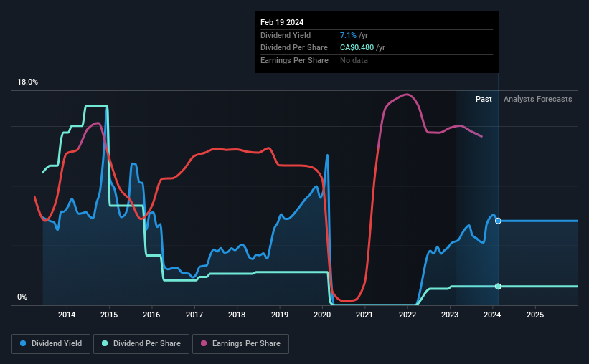Toggle the Dividend Yield legend button
The height and width of the screenshot is (364, 589).
[x=51, y=344]
